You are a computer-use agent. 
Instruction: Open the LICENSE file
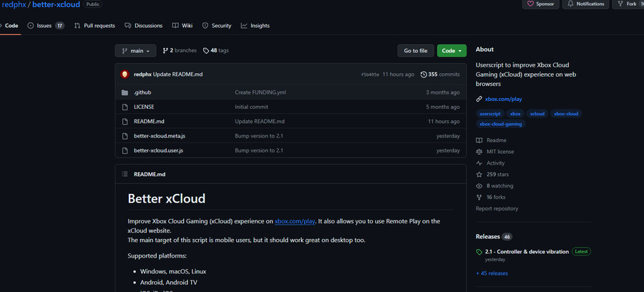coord(144,107)
